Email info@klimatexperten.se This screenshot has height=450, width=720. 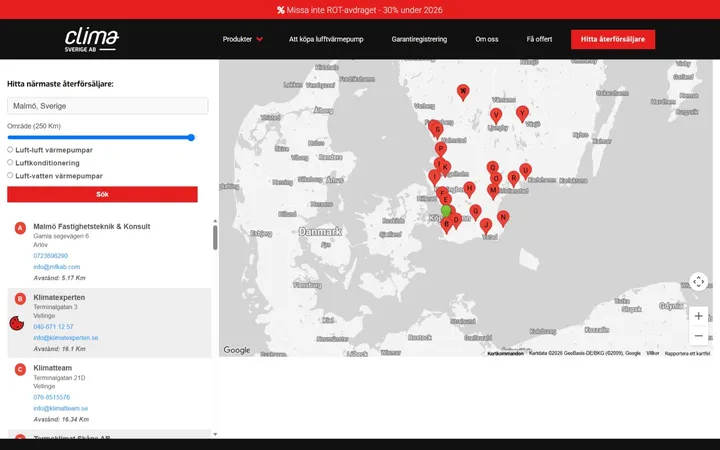coord(66,338)
